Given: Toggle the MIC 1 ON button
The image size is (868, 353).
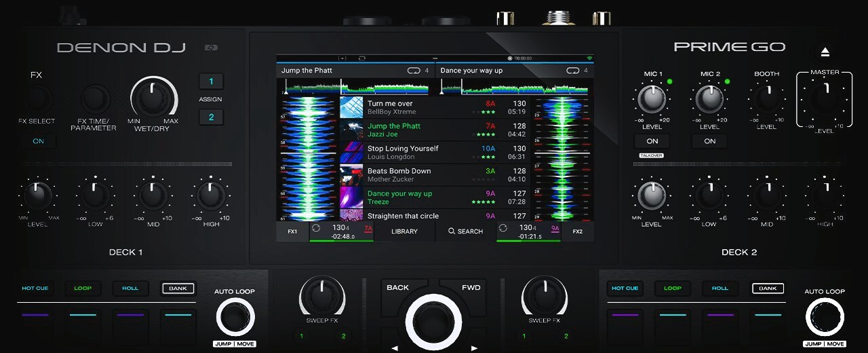Looking at the screenshot, I should (652, 141).
